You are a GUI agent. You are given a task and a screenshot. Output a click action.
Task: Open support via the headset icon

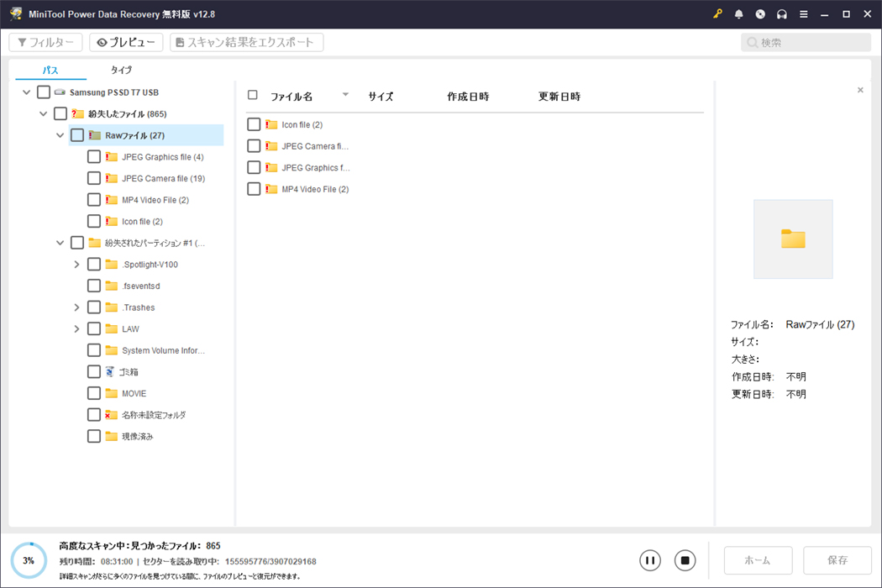[x=782, y=14]
